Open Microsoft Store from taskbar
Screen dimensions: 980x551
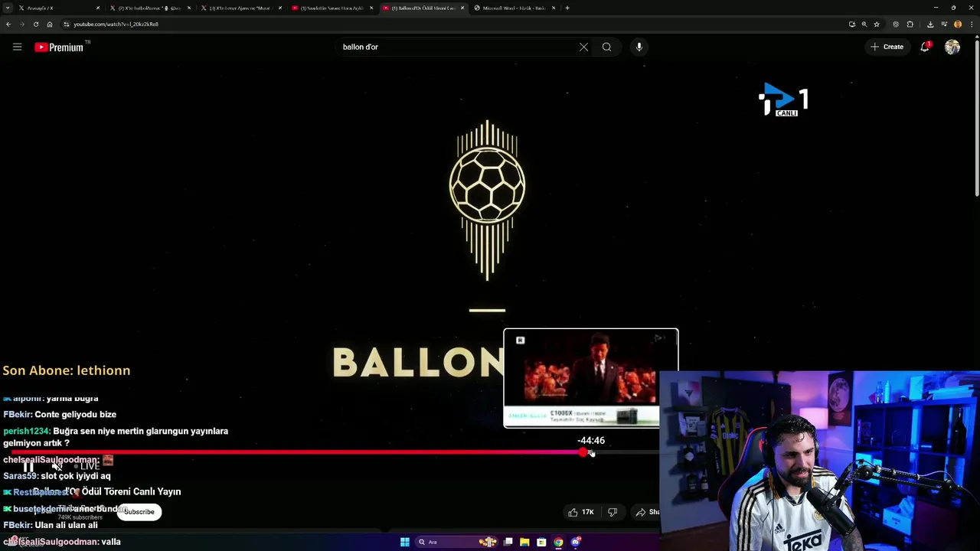[541, 542]
